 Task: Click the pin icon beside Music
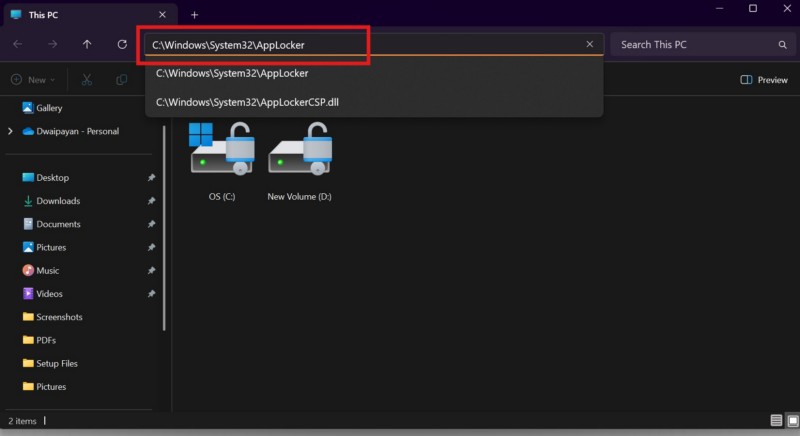(152, 271)
